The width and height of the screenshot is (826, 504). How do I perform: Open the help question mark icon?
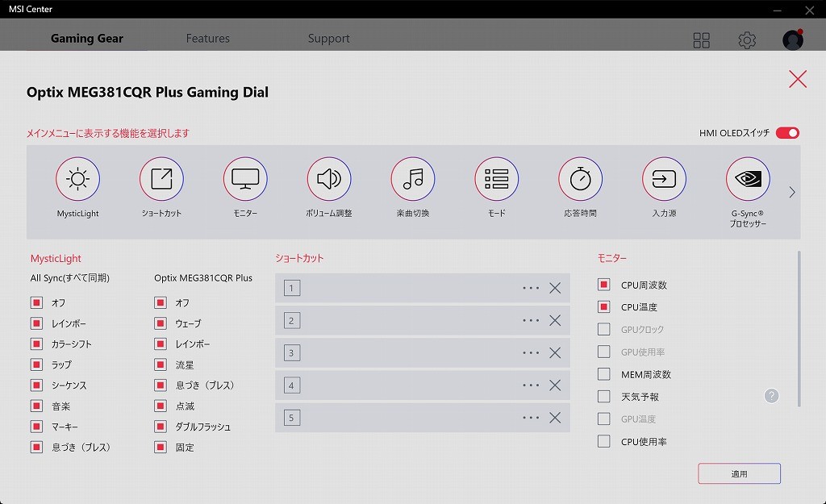pyautogui.click(x=771, y=396)
